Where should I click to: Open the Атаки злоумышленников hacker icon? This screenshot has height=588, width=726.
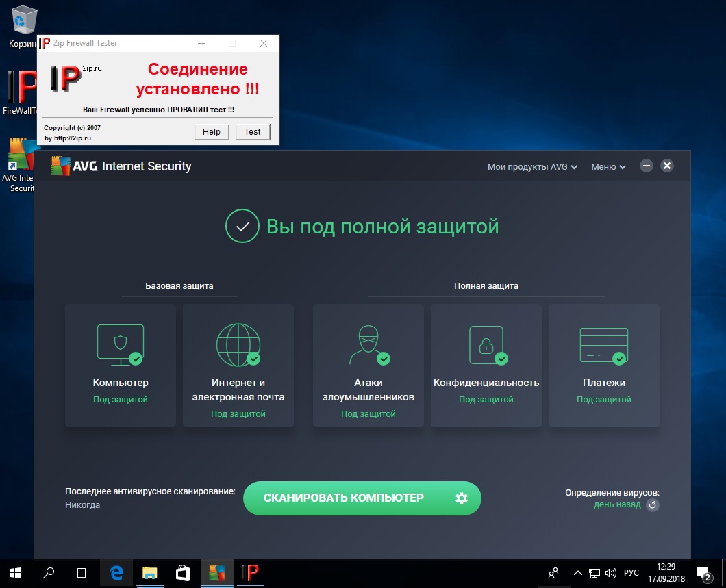coord(369,345)
